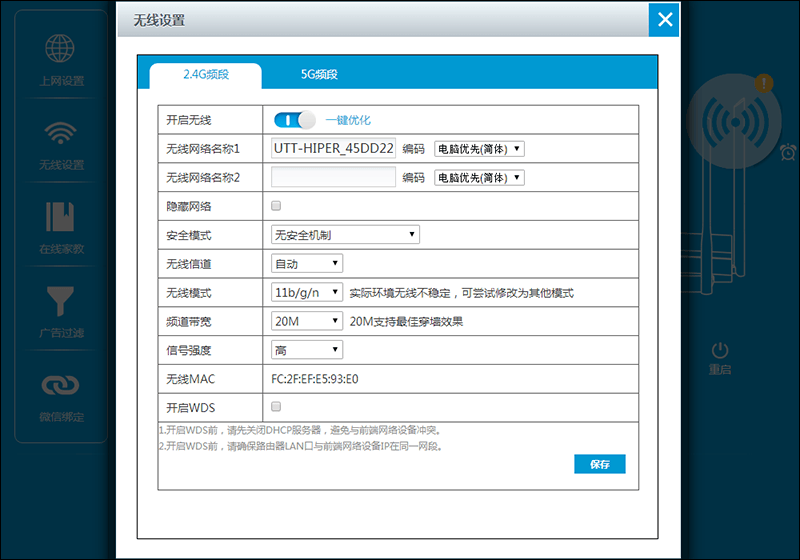Click the 一键优化 link
Screen dimensions: 800x560
tap(348, 120)
